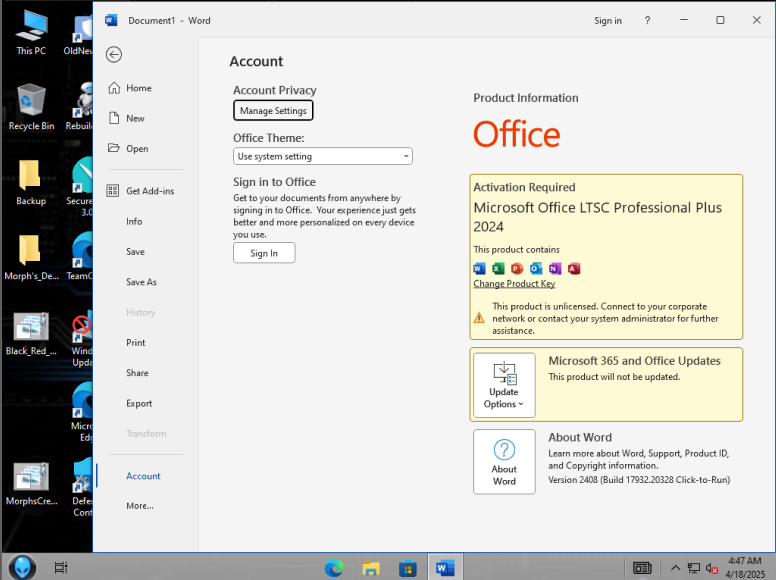Image resolution: width=776 pixels, height=580 pixels.
Task: Click 'This product will not be updated.' text
Action: coord(614,377)
